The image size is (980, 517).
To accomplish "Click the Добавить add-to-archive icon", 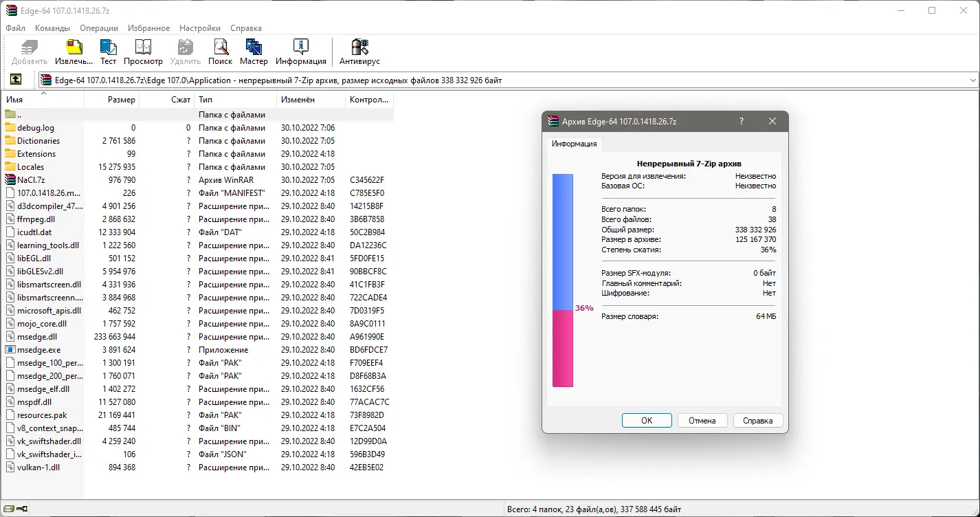I will (28, 48).
